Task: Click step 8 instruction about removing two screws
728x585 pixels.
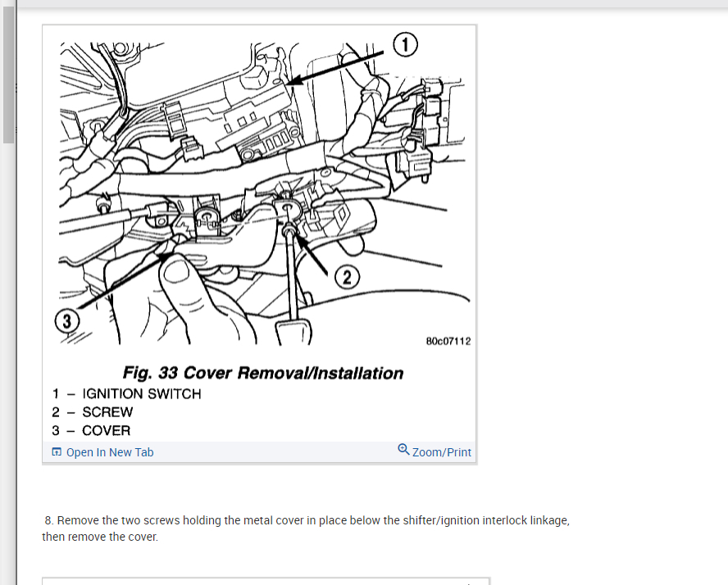Action: pos(306,528)
